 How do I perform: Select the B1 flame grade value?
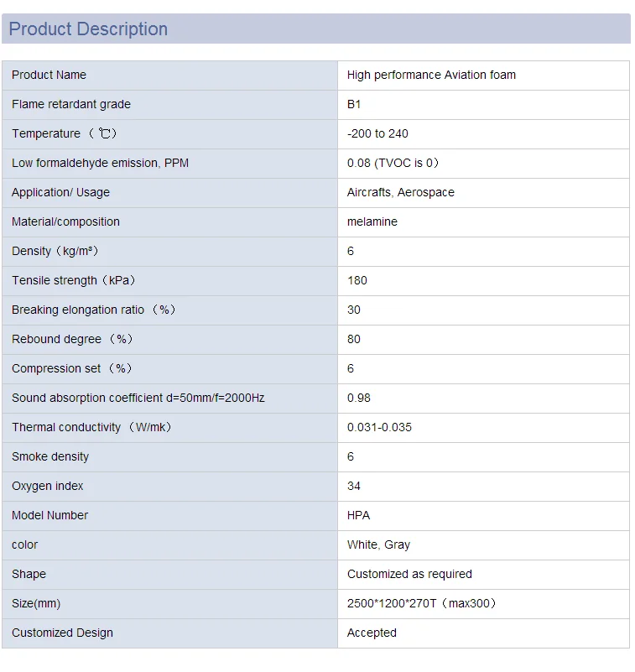coord(354,104)
